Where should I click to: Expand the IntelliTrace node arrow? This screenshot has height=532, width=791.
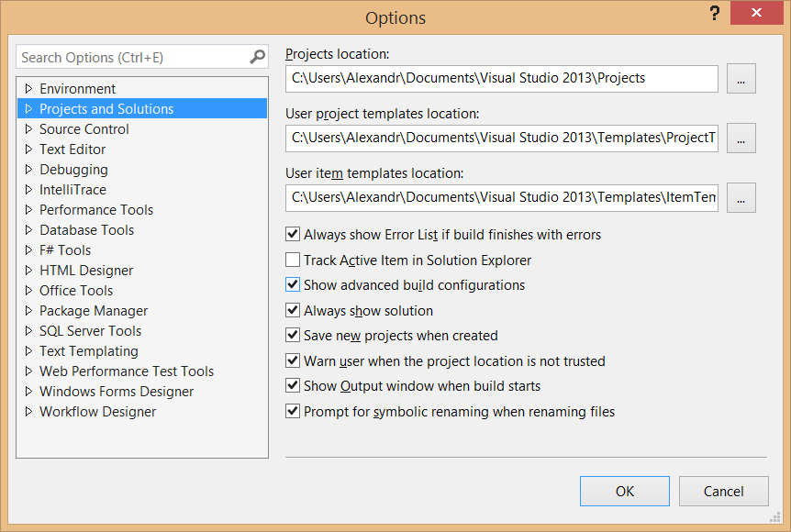tap(28, 189)
